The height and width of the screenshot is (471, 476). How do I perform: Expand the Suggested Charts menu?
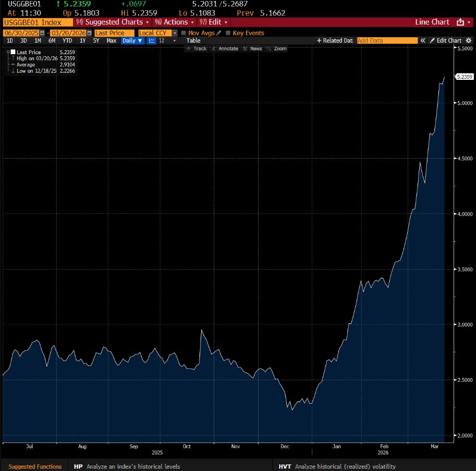click(113, 22)
